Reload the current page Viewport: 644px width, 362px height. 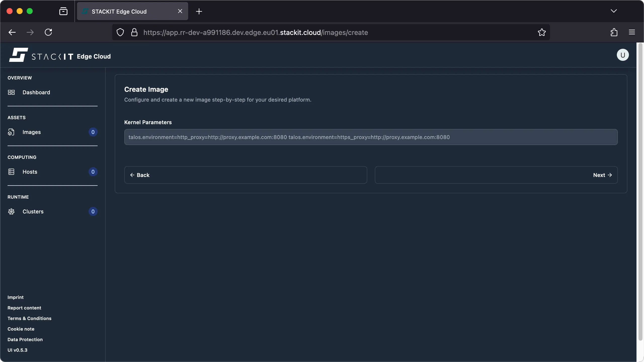(49, 32)
